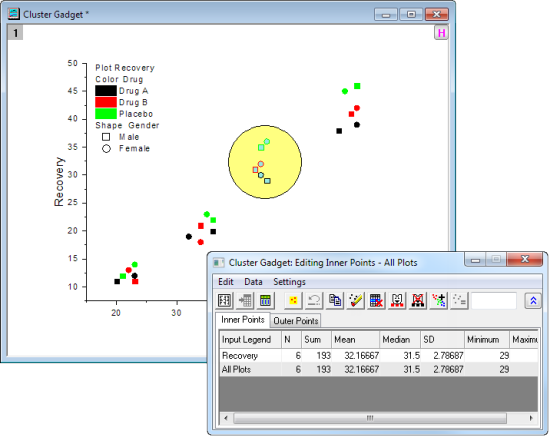Click the red Drug B legend swatch

(x=106, y=102)
